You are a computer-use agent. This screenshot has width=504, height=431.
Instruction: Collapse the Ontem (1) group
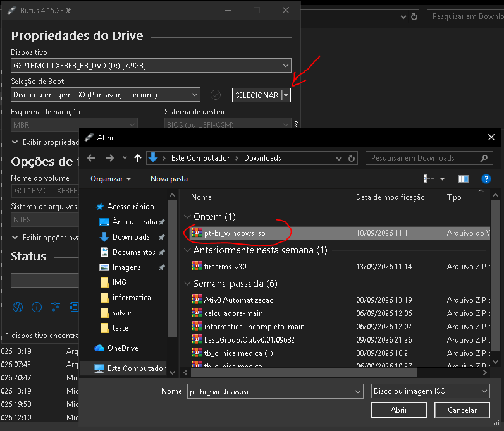187,217
